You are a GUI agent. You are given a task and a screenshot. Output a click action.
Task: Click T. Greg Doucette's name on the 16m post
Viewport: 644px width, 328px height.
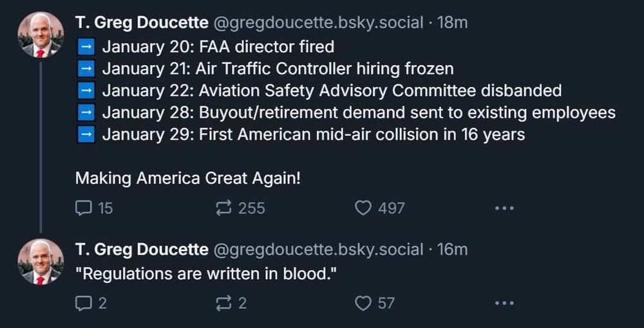pos(142,250)
